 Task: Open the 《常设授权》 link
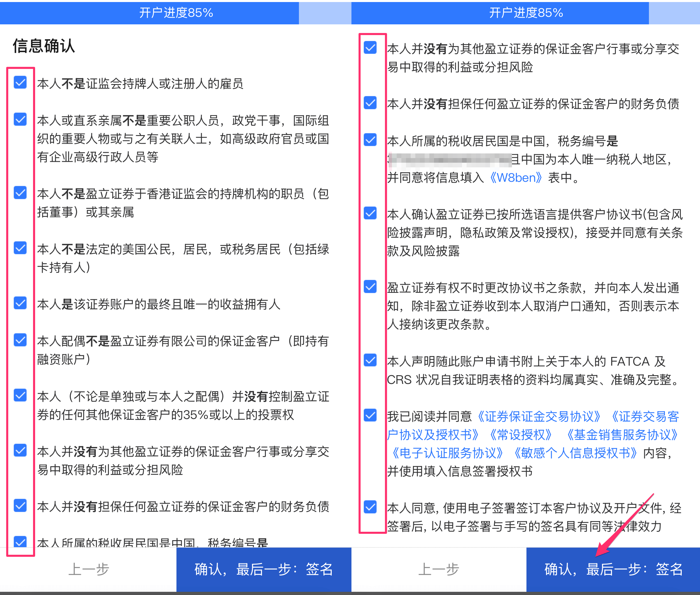tap(520, 435)
